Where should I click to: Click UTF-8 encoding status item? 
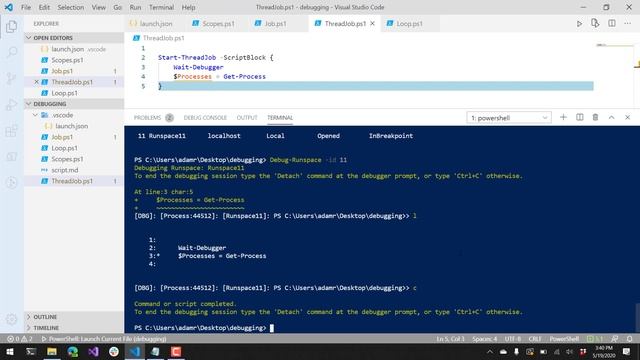(513, 339)
